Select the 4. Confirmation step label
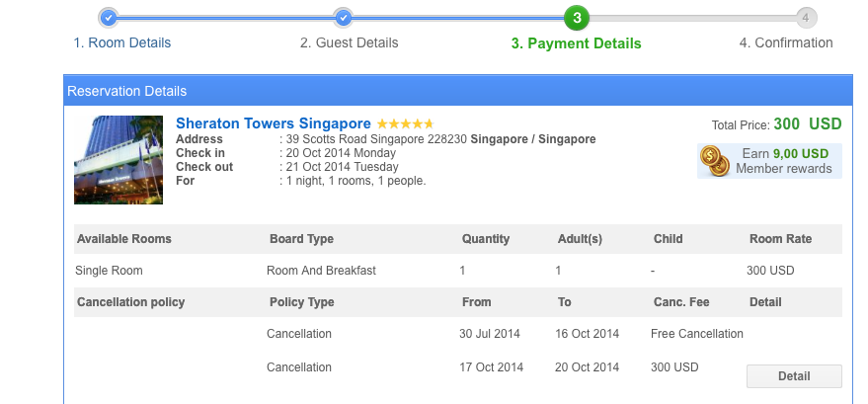Viewport: 868px width, 404px height. [786, 42]
